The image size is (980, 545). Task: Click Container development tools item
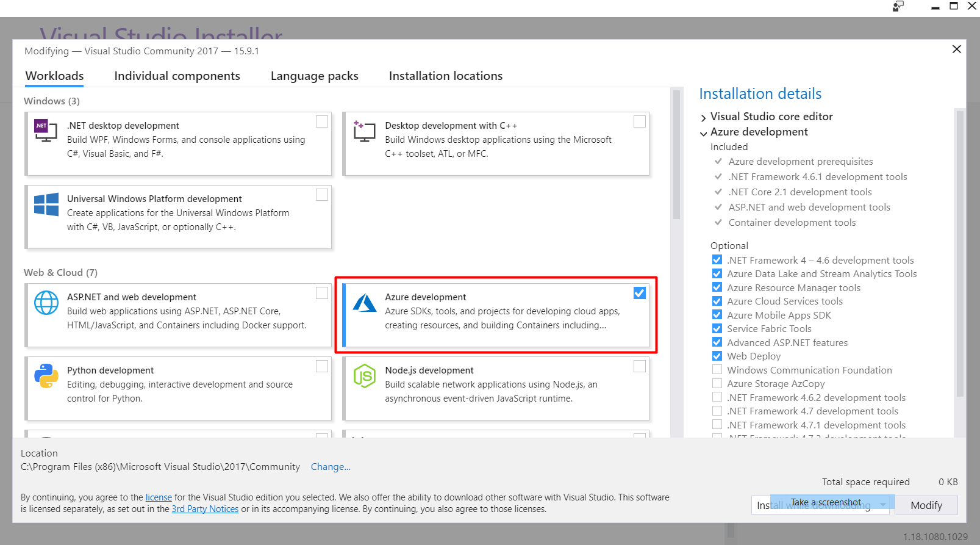[792, 222]
